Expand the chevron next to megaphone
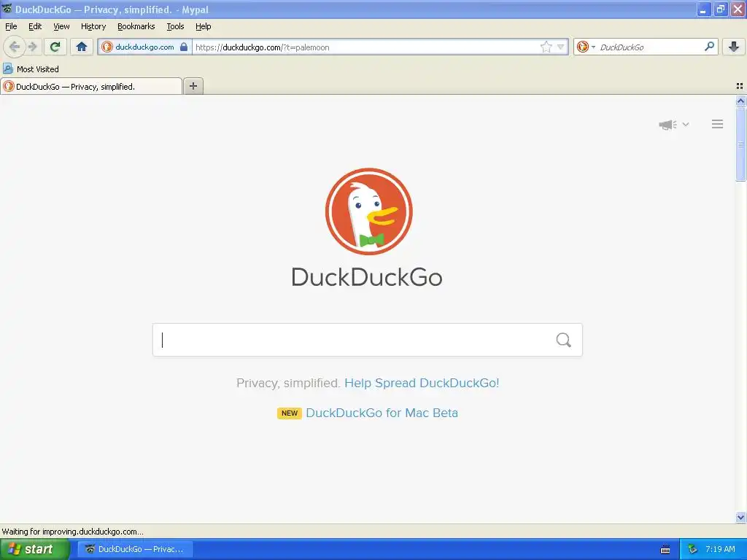 (686, 124)
